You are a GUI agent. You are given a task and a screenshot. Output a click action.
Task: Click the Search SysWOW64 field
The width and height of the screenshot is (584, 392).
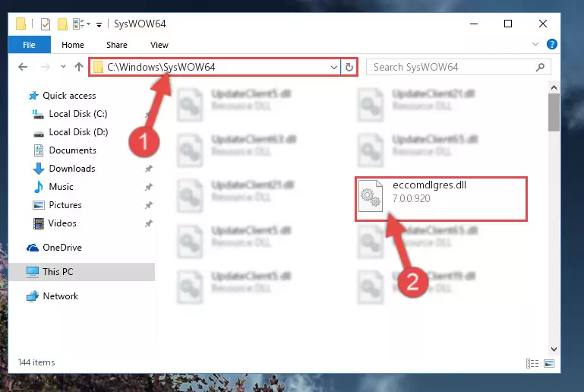click(x=458, y=67)
